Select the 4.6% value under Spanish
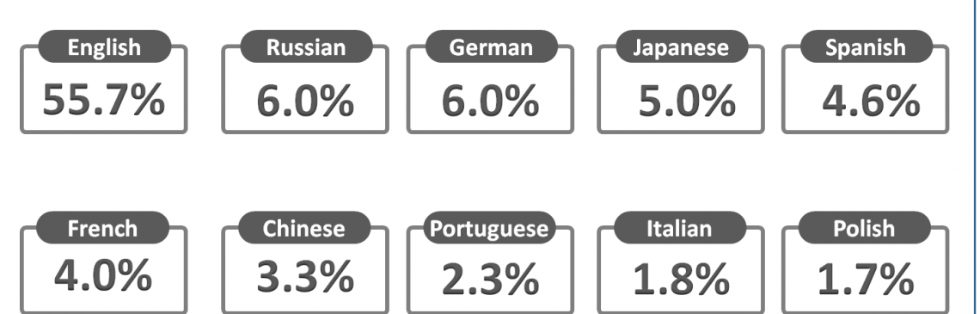 [871, 101]
